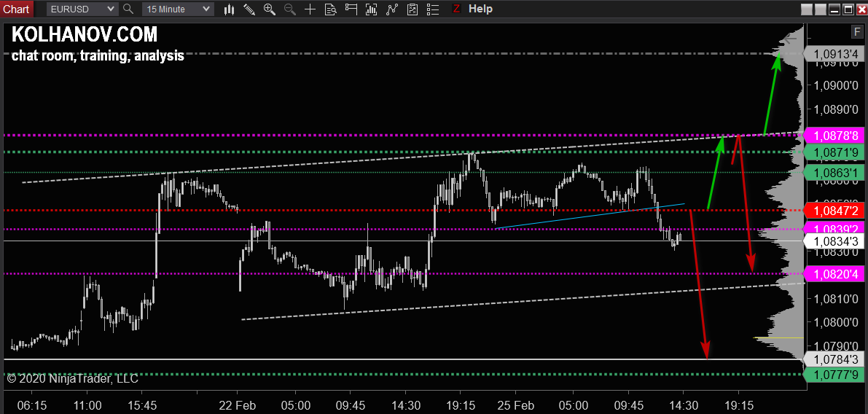
Task: Toggle the F fixed scale button
Action: click(857, 33)
